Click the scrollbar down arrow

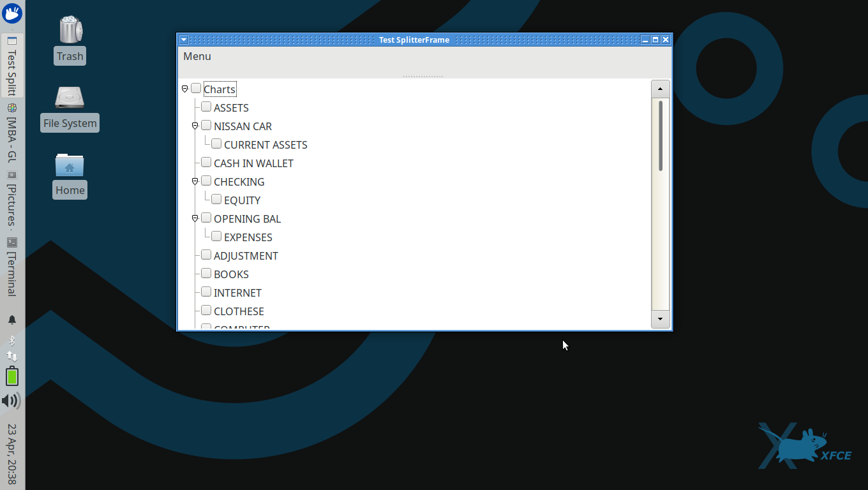[x=660, y=319]
